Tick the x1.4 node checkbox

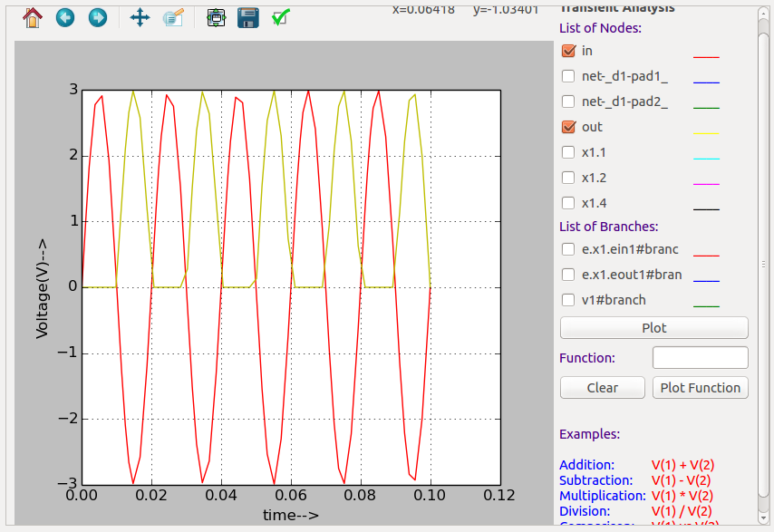pyautogui.click(x=568, y=203)
